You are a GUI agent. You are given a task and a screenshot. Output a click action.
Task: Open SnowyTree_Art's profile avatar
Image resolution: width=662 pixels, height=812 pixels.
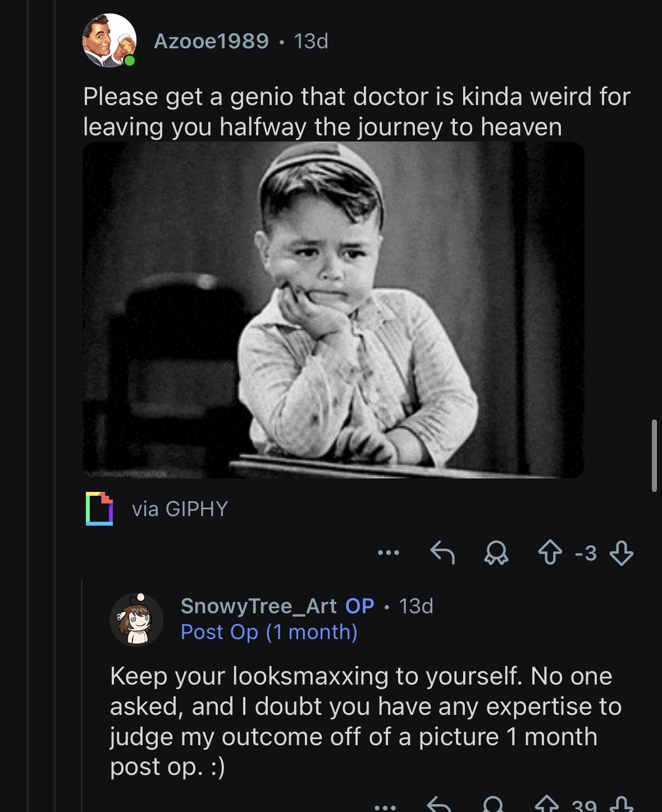(x=136, y=619)
